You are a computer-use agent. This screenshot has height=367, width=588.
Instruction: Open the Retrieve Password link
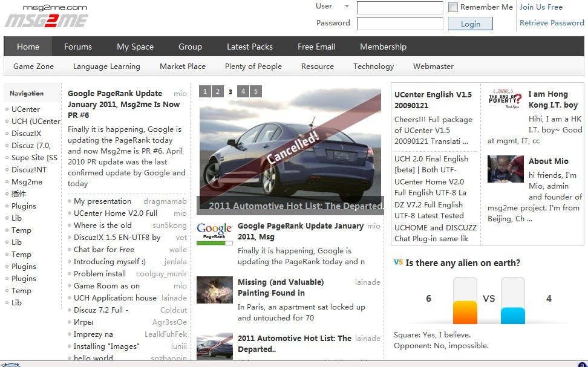(x=552, y=23)
